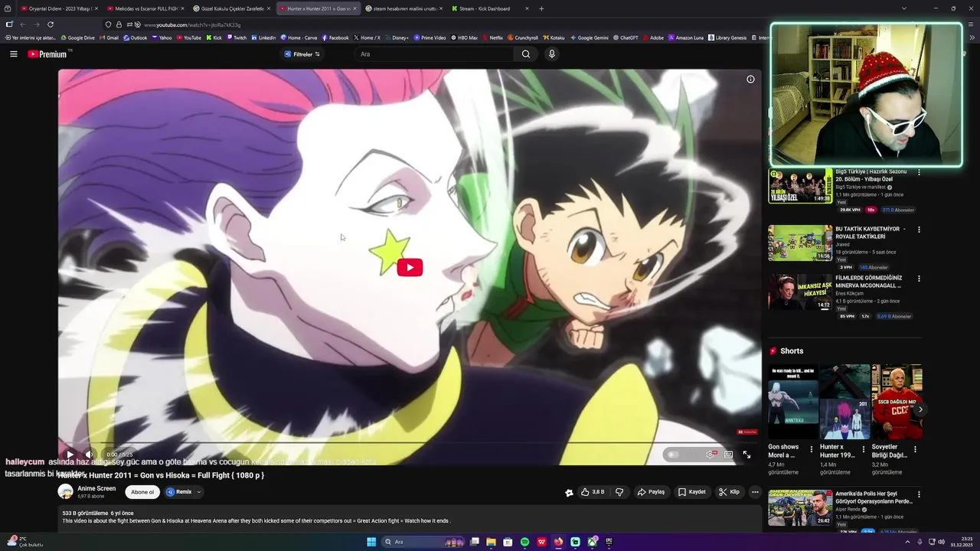
Task: Click the video progress bar
Action: [x=410, y=443]
